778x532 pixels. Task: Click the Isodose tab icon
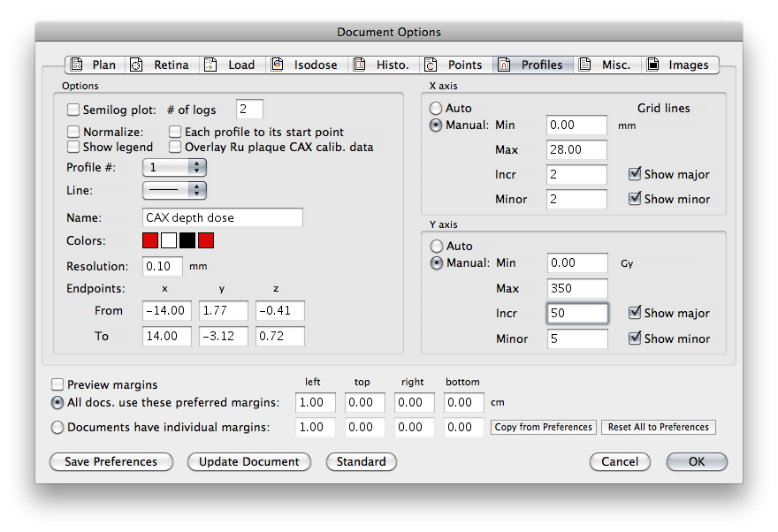pos(278,65)
